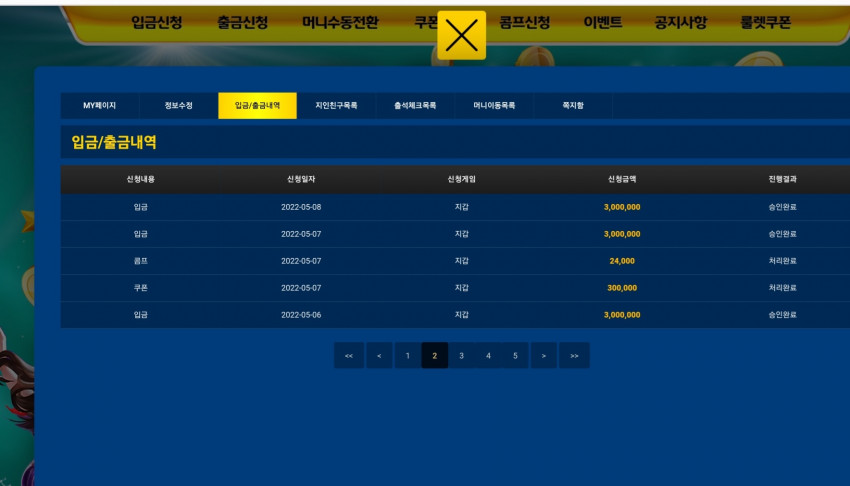This screenshot has width=850, height=486.
Task: Click the 입금/출금내역 page heading
Action: coord(114,142)
